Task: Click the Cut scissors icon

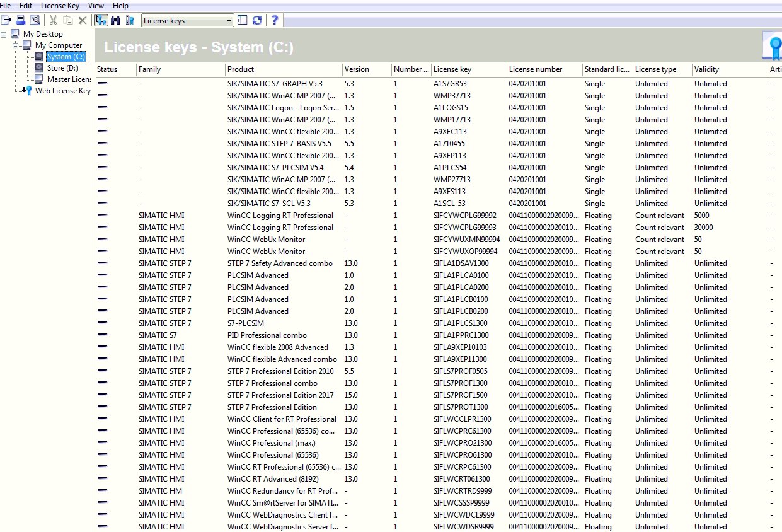Action: click(53, 20)
